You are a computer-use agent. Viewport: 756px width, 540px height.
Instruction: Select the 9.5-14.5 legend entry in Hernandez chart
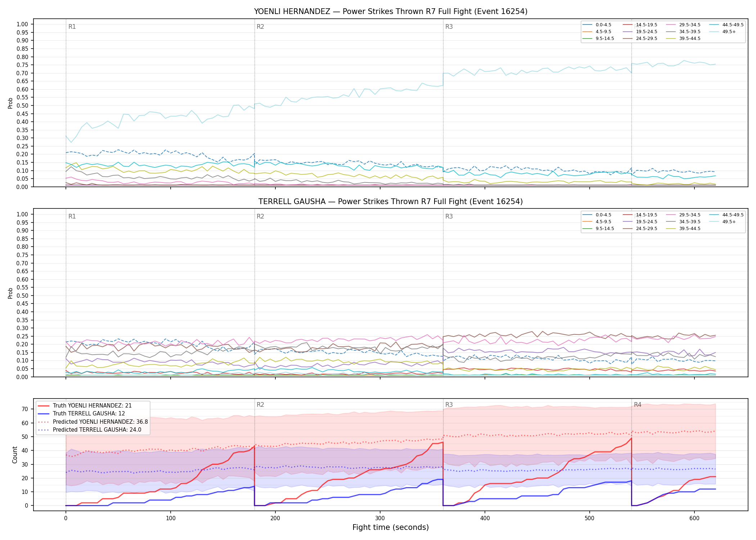click(x=599, y=39)
